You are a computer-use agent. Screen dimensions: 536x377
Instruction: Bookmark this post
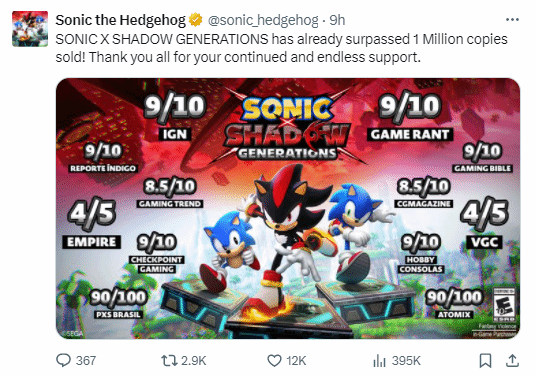(x=485, y=361)
